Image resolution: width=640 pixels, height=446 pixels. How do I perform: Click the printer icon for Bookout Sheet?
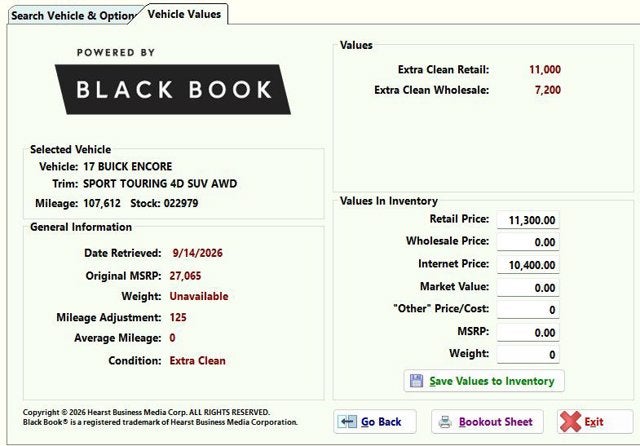(x=445, y=422)
